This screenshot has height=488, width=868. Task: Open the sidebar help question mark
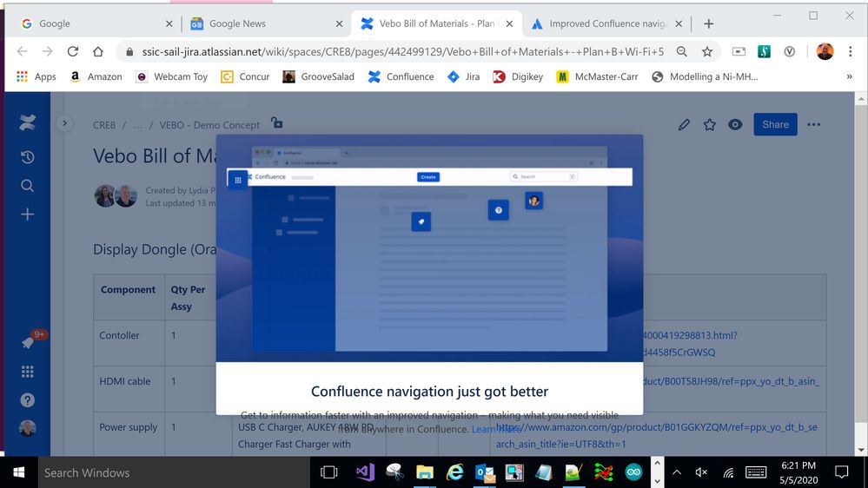[x=27, y=400]
